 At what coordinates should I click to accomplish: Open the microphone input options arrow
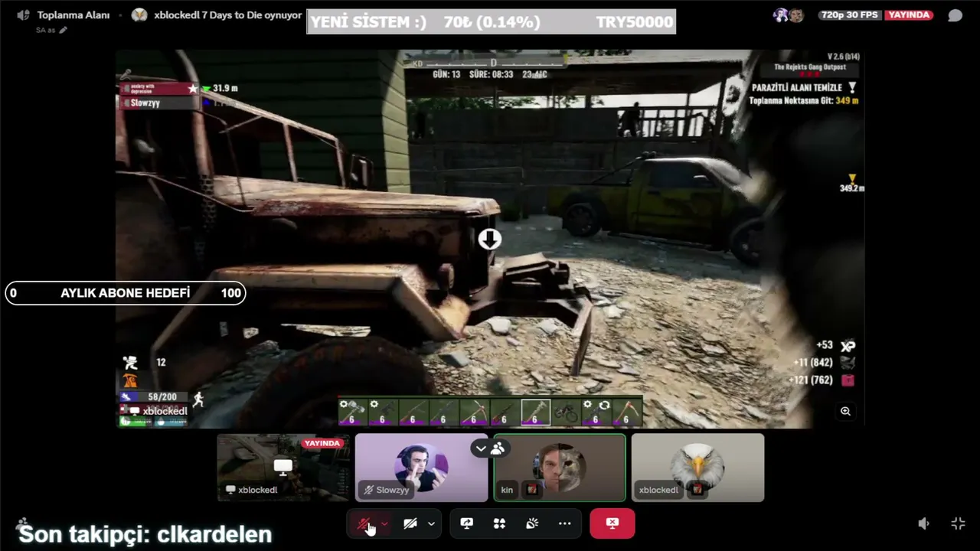(384, 523)
